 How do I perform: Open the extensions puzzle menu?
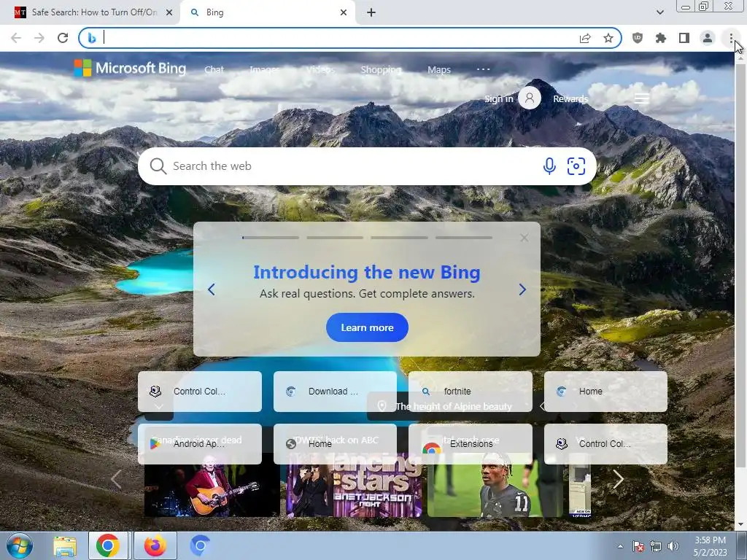pos(661,38)
